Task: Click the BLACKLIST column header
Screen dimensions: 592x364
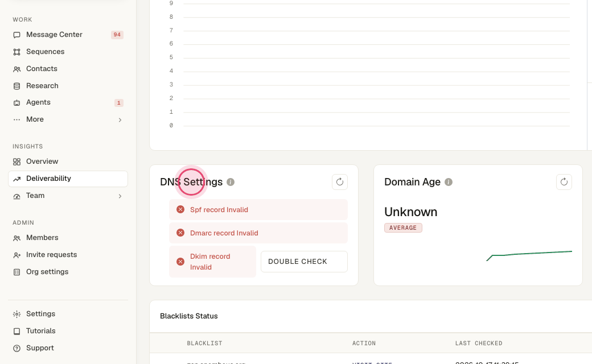Action: pos(204,344)
